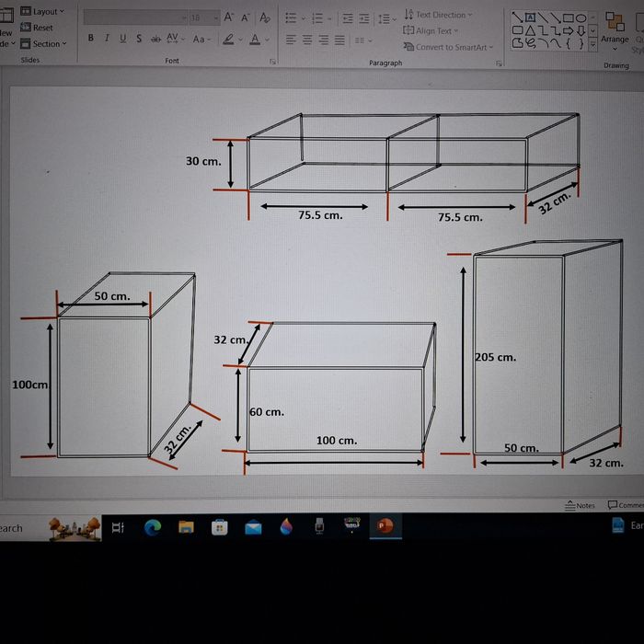Open Microsoft Edge from taskbar
This screenshot has width=644, height=644.
click(153, 526)
